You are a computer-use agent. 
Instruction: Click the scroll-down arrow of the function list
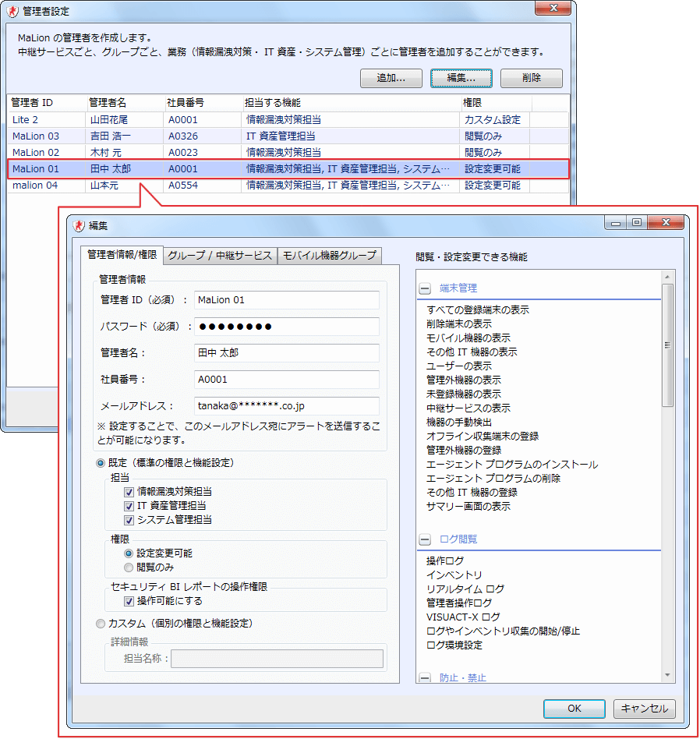point(667,675)
